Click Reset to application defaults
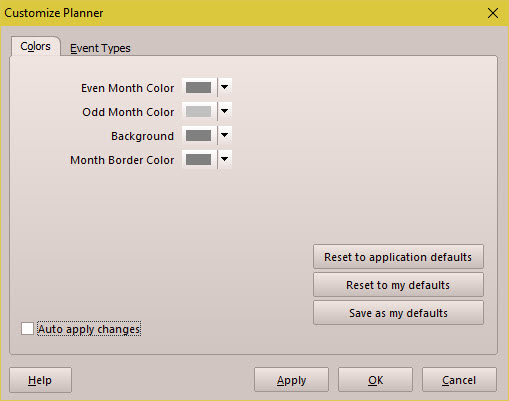This screenshot has height=401, width=509. 398,257
